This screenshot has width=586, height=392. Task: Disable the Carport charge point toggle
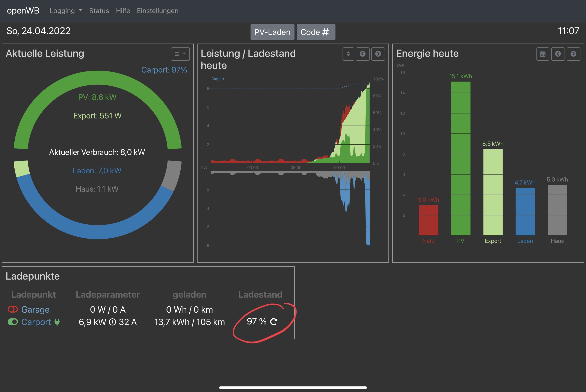point(12,322)
